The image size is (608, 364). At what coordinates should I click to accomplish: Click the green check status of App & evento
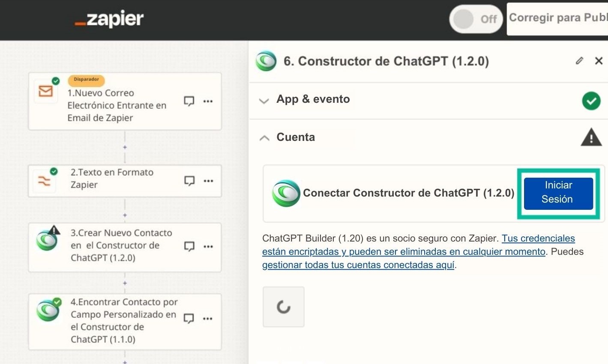pos(591,101)
